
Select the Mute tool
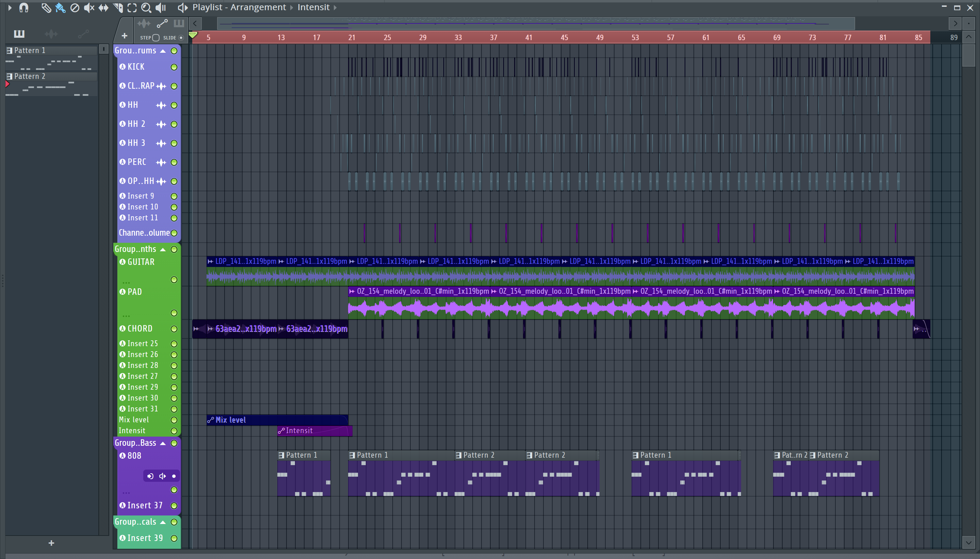(x=89, y=8)
